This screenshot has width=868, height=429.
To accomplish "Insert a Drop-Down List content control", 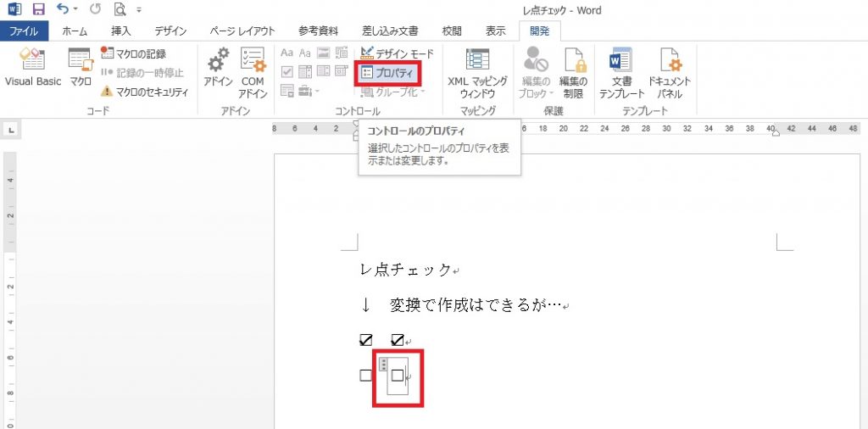I will (323, 71).
